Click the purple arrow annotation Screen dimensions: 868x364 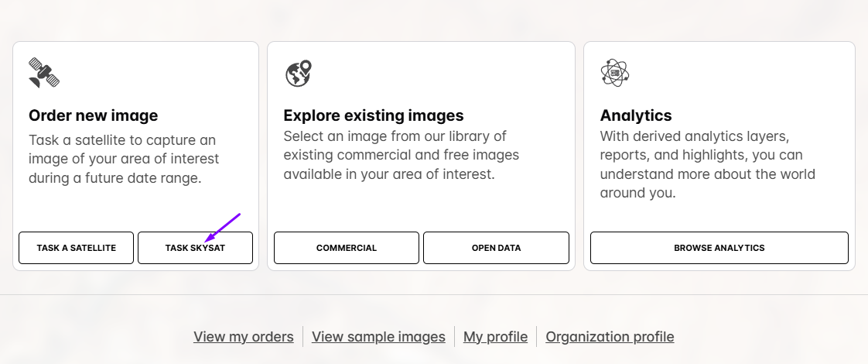[x=223, y=226]
